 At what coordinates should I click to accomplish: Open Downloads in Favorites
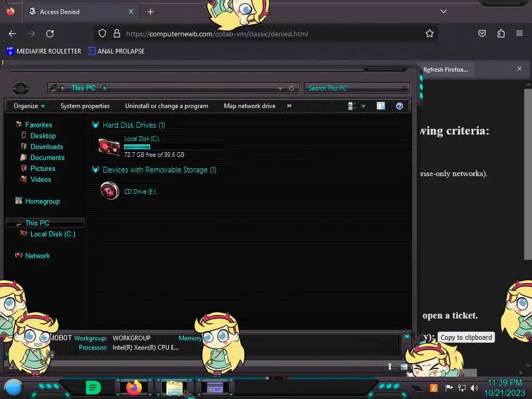[47, 147]
